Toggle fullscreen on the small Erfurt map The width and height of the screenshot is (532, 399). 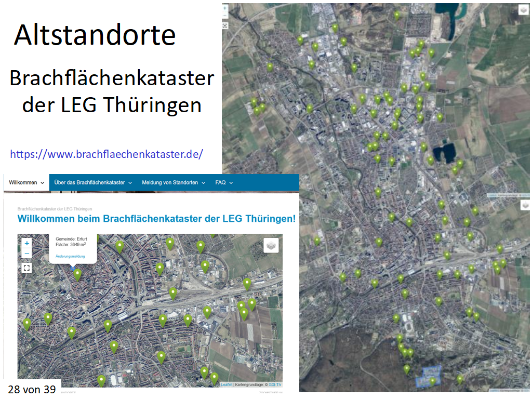coord(27,268)
